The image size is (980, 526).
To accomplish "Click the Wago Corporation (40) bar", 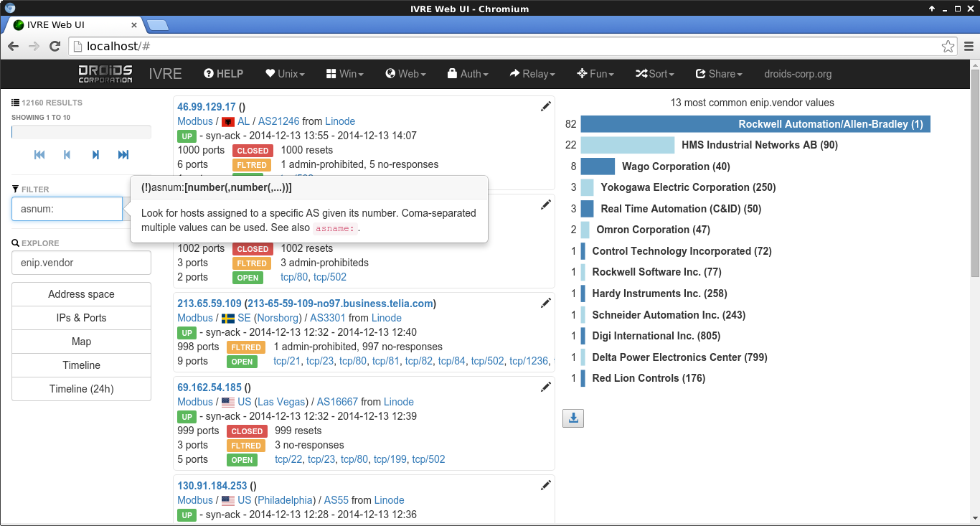I will (598, 166).
